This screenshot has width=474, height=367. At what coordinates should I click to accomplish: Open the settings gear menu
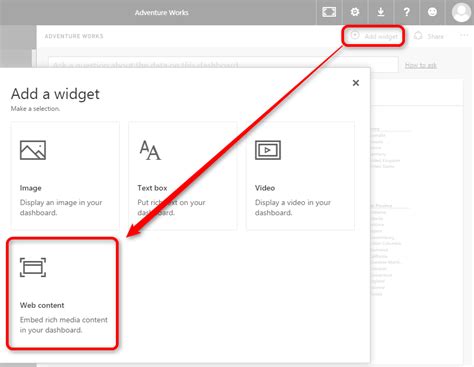355,12
